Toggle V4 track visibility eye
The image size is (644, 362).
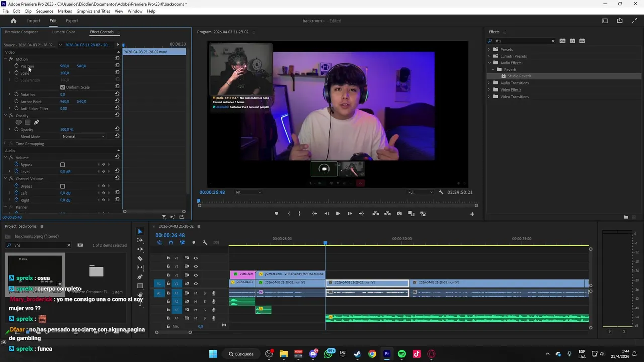196,258
